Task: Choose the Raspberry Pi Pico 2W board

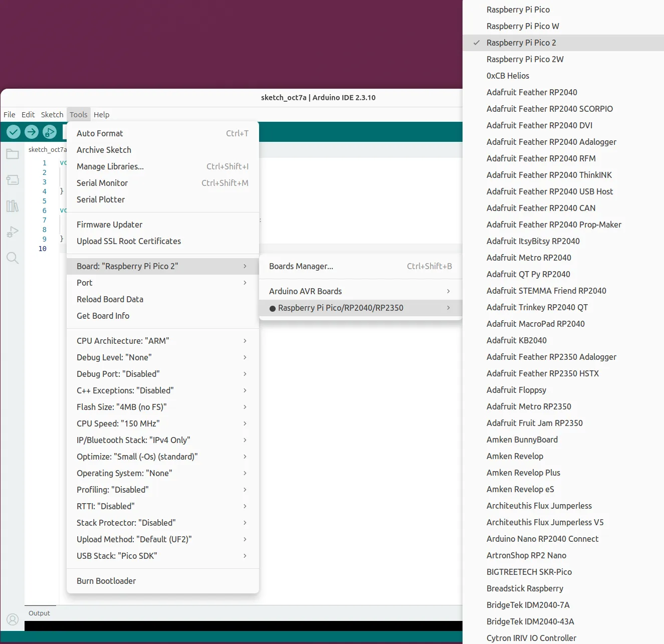Action: click(x=563, y=59)
